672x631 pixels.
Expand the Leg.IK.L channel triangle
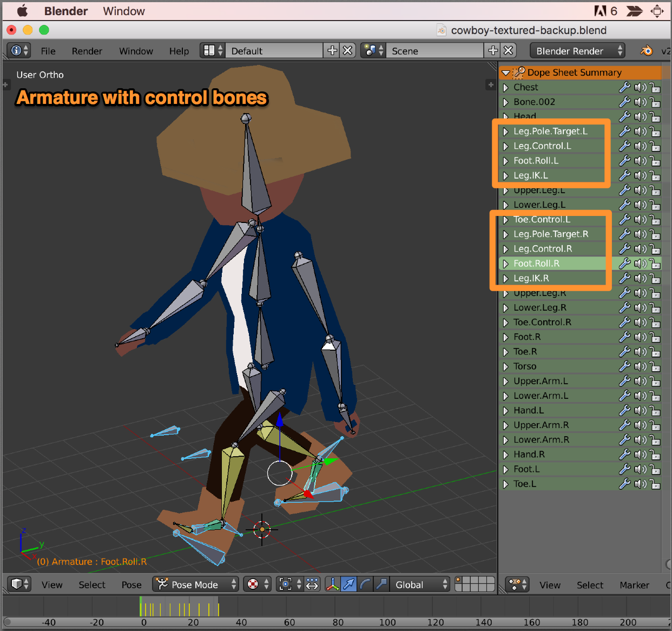505,175
